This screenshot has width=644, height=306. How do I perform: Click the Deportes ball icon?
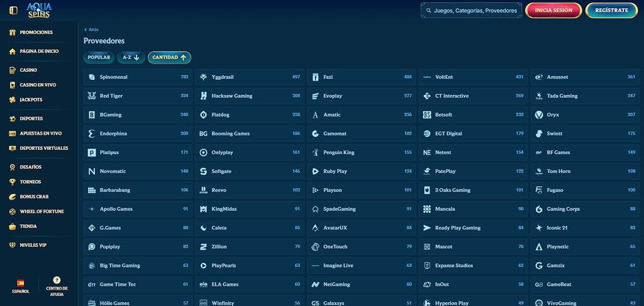coord(13,119)
